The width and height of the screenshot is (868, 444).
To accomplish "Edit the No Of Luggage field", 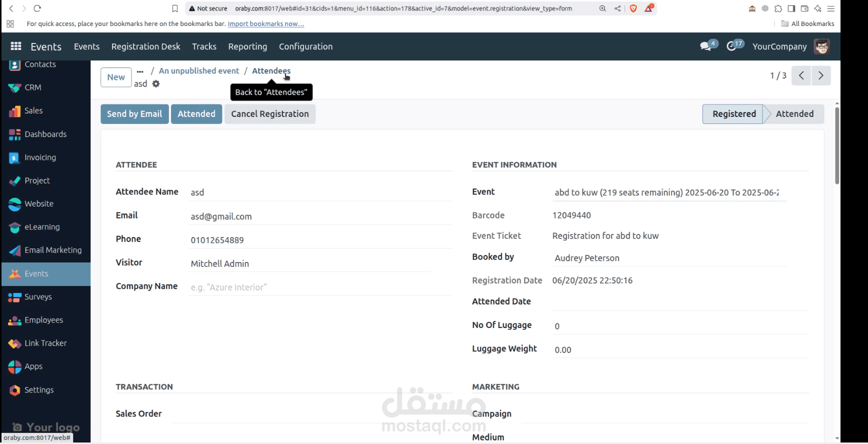I will click(680, 326).
